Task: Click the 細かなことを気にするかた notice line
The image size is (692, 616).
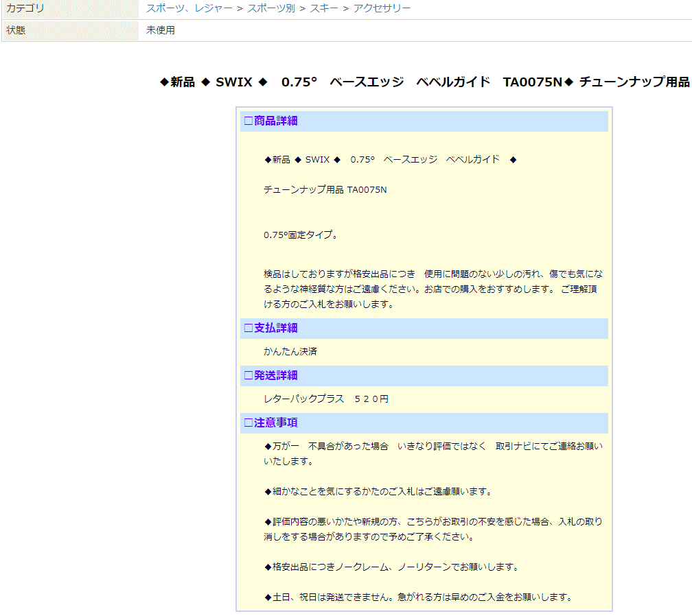Action: 379,491
